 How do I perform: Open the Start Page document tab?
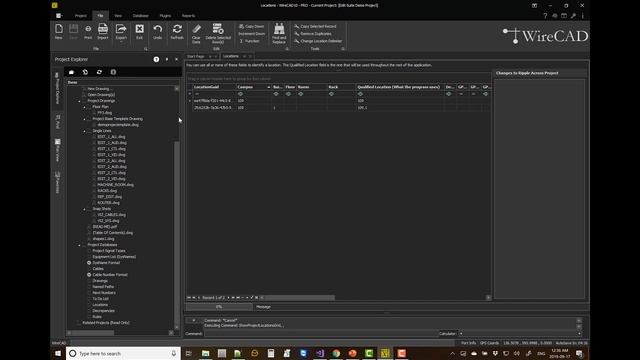(196, 56)
